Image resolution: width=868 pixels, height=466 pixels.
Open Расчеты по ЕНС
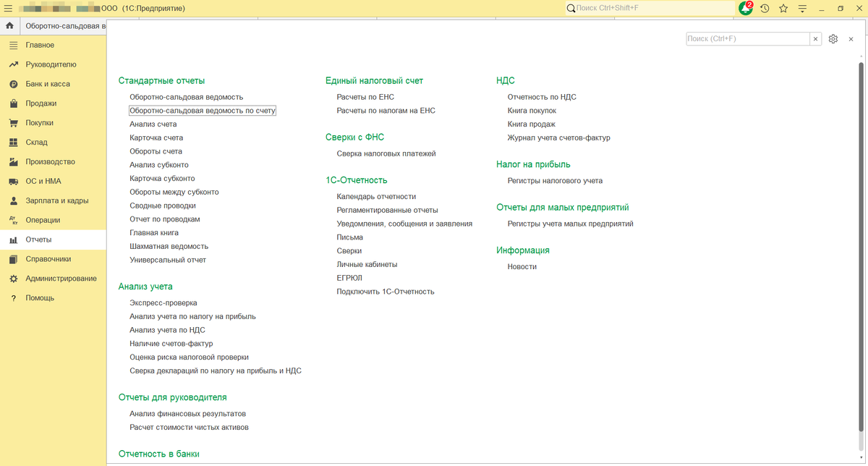point(365,97)
